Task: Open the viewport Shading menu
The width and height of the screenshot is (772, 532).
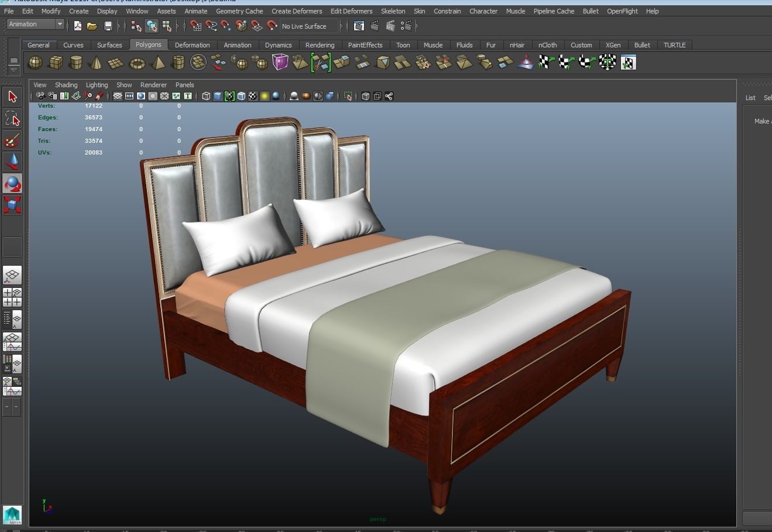Action: (66, 85)
